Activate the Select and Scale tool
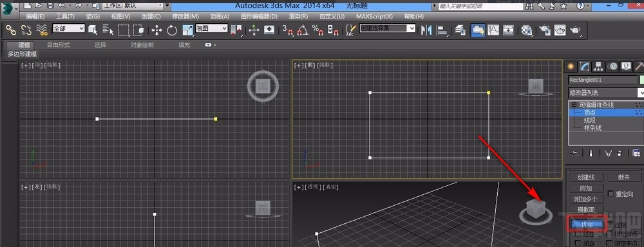Image resolution: width=644 pixels, height=247 pixels. click(187, 30)
